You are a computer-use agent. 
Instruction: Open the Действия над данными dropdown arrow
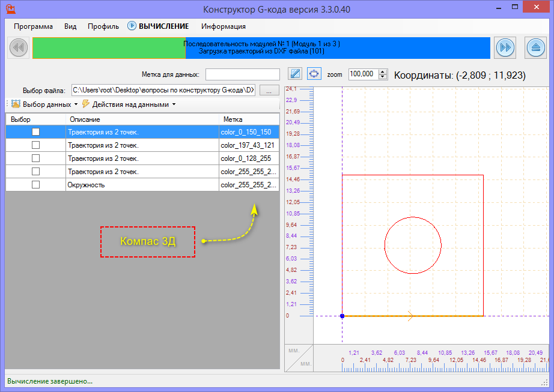pos(174,104)
